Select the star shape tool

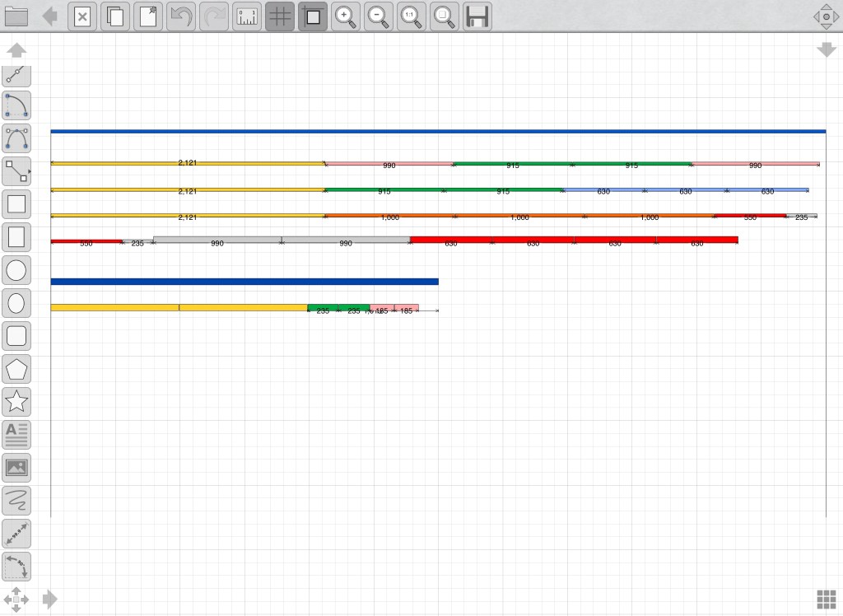click(x=16, y=402)
